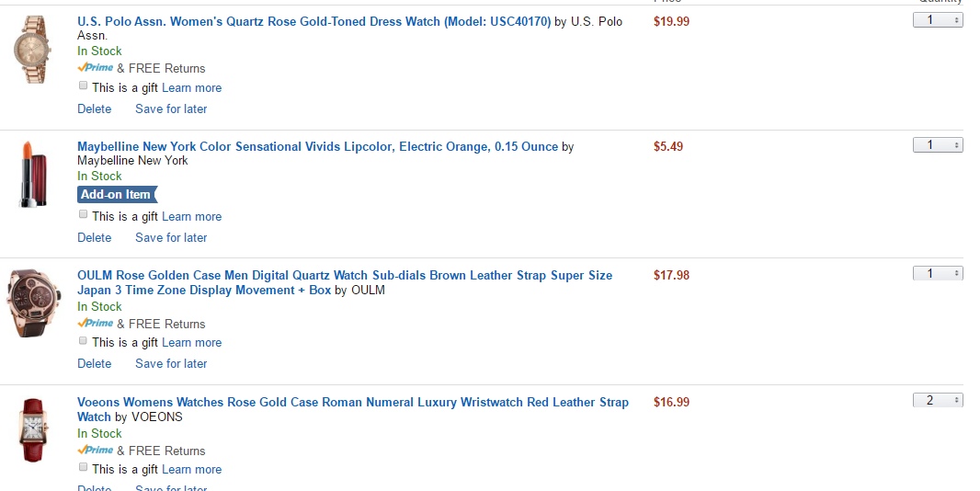Click the U.S. Polo rose gold watch thumbnail

pos(34,51)
